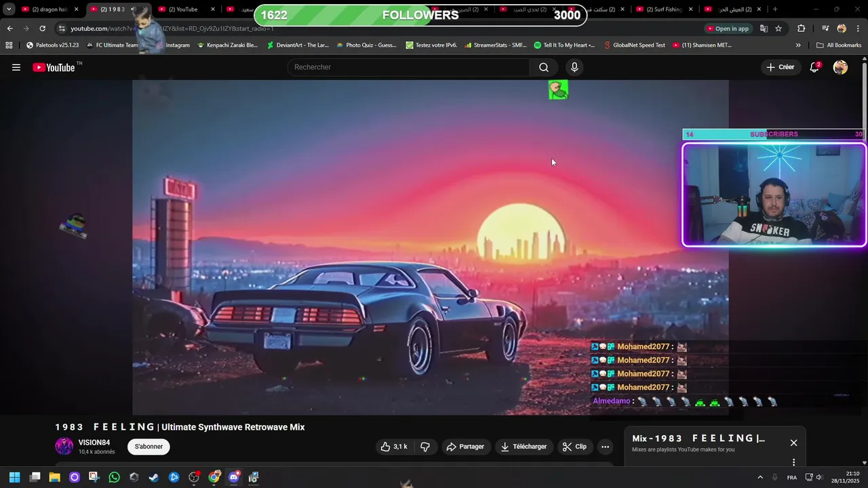The image size is (868, 488).
Task: Click the Partager share button
Action: tap(465, 447)
